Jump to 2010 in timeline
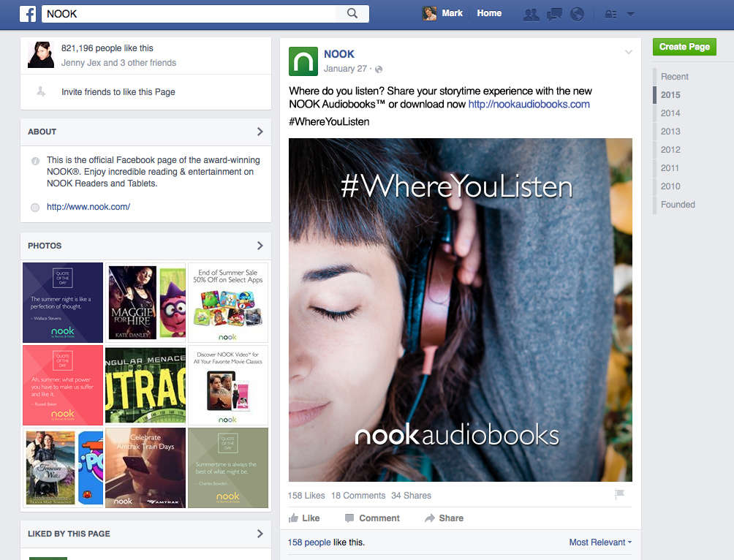 click(x=670, y=186)
